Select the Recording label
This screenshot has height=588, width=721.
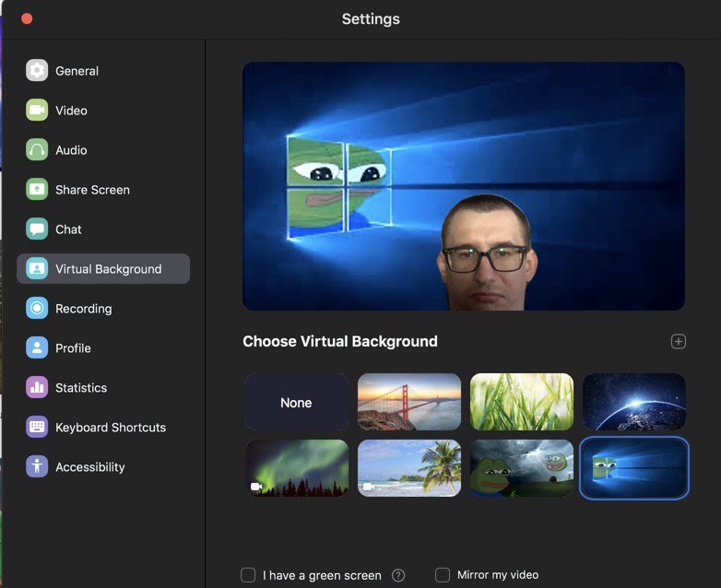click(x=84, y=309)
